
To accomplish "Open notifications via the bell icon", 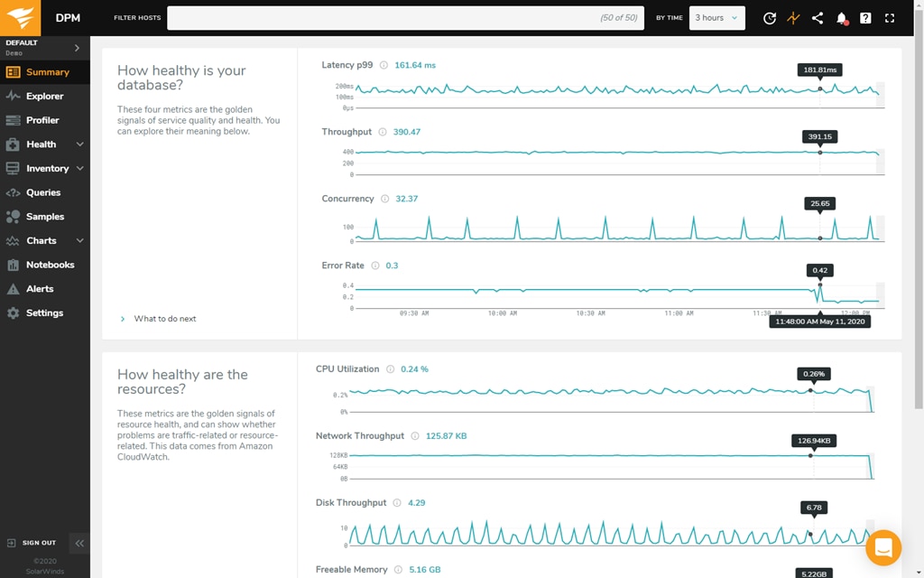I will (x=841, y=17).
